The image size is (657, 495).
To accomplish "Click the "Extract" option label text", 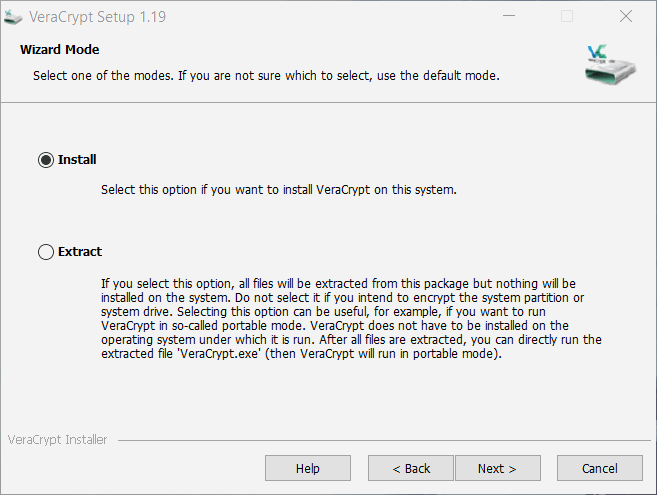I will point(80,252).
